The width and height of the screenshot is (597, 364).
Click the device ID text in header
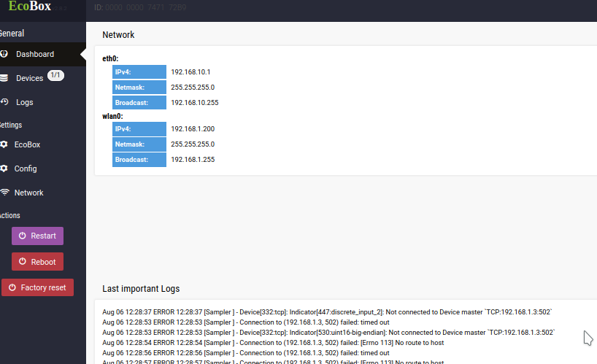(x=140, y=7)
